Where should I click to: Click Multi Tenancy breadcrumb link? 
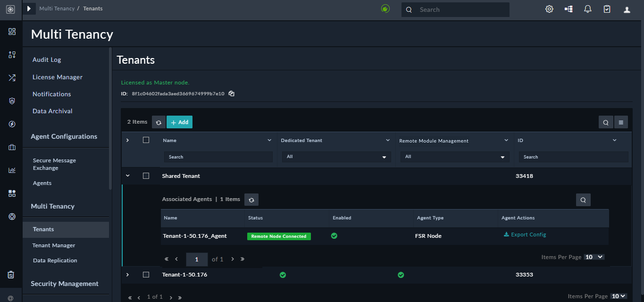[57, 8]
